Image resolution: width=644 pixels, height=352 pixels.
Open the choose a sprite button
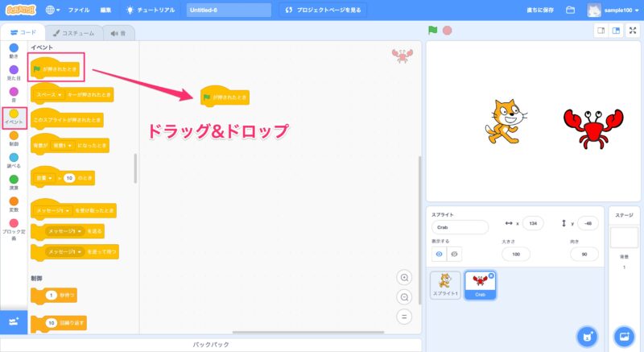[x=588, y=335]
